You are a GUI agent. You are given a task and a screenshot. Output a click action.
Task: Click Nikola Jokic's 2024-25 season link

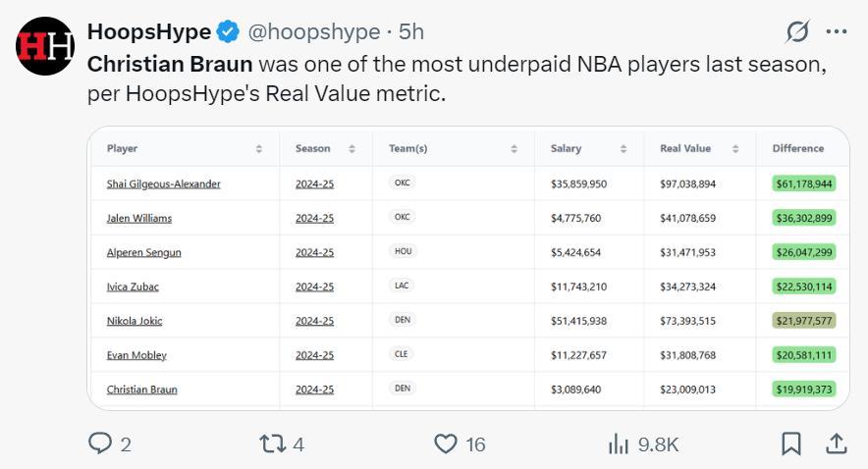coord(314,321)
